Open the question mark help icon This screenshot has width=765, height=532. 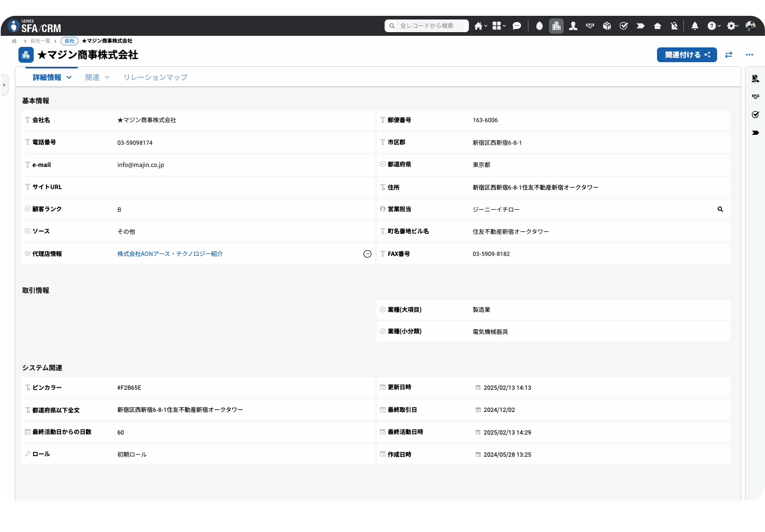click(711, 26)
